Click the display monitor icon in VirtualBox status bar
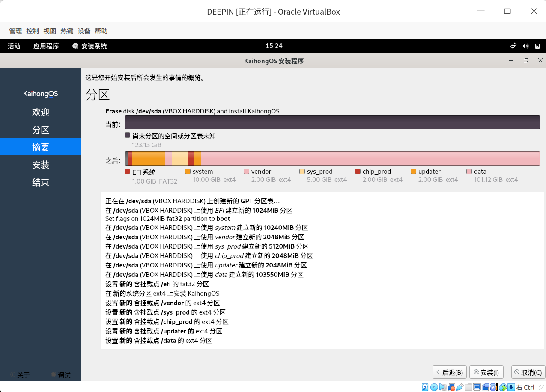This screenshot has height=392, width=546. 477,387
